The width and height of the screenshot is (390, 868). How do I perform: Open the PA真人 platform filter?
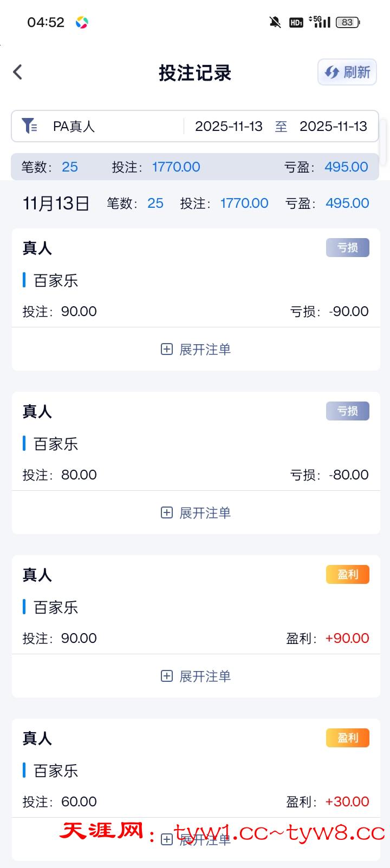(74, 127)
